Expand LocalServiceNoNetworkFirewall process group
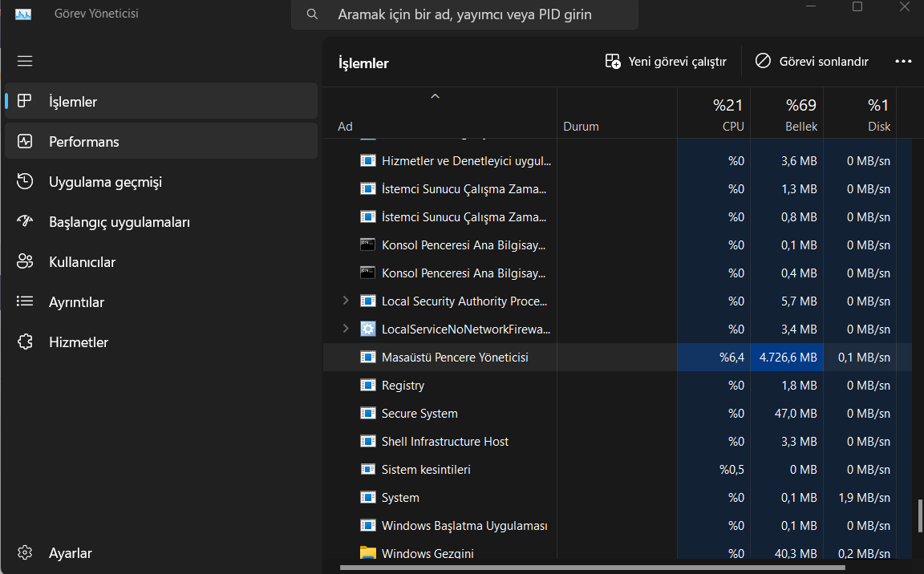Screen dimensions: 924x574 click(345, 329)
